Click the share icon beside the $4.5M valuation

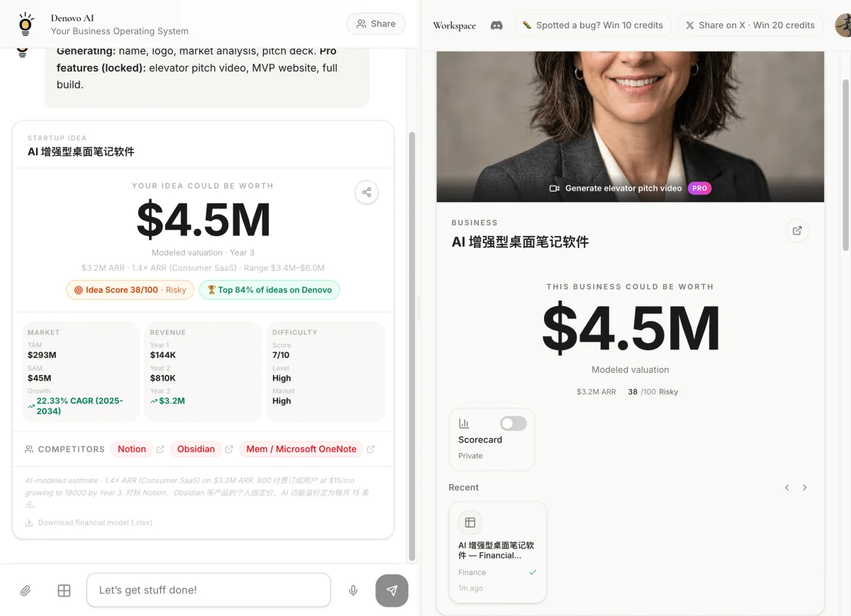[x=367, y=192]
